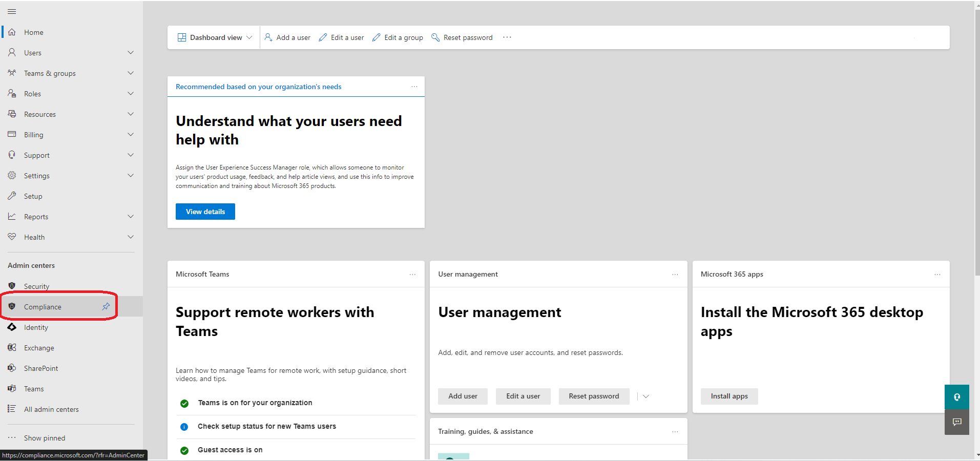The height and width of the screenshot is (461, 980).
Task: Click the Install apps button
Action: [729, 396]
